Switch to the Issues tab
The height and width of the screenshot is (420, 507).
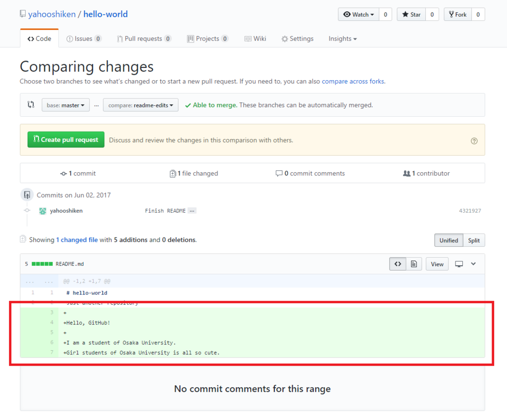pyautogui.click(x=84, y=39)
